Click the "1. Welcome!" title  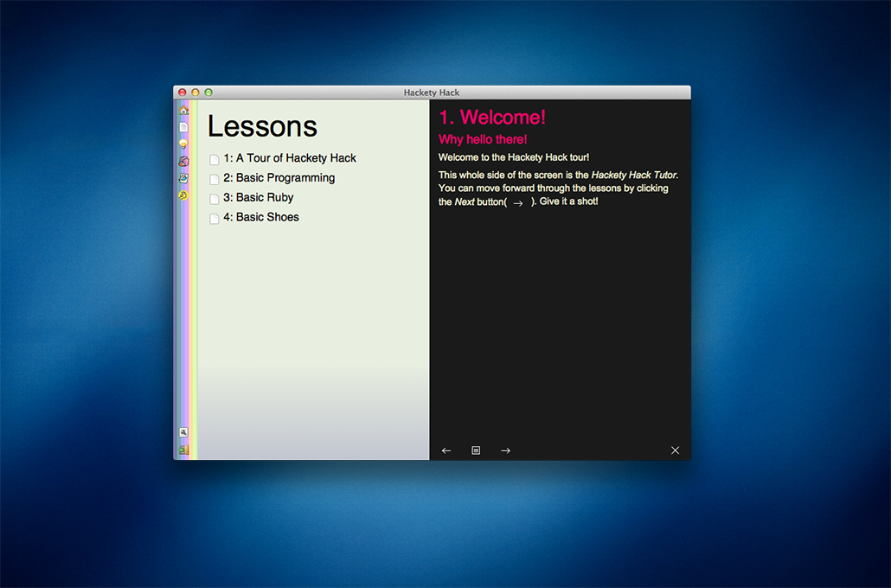492,118
